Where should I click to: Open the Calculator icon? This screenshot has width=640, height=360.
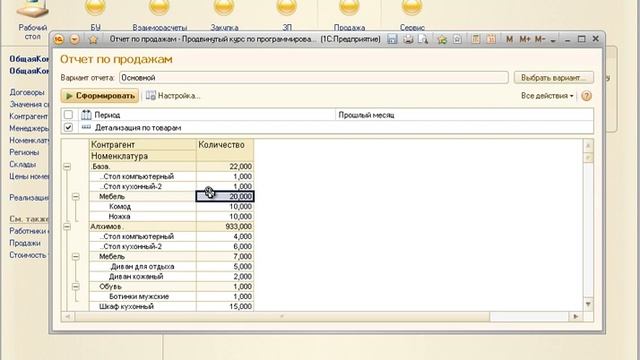[476, 39]
